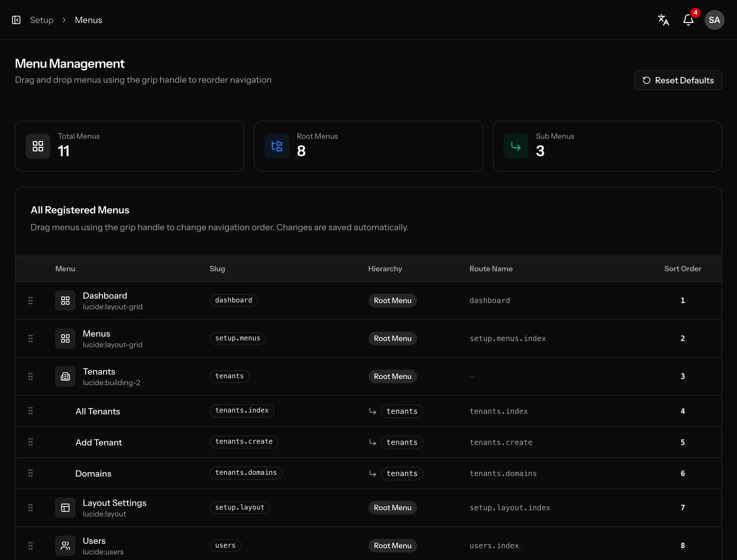
Task: Click the Hierarchy column header
Action: (385, 269)
